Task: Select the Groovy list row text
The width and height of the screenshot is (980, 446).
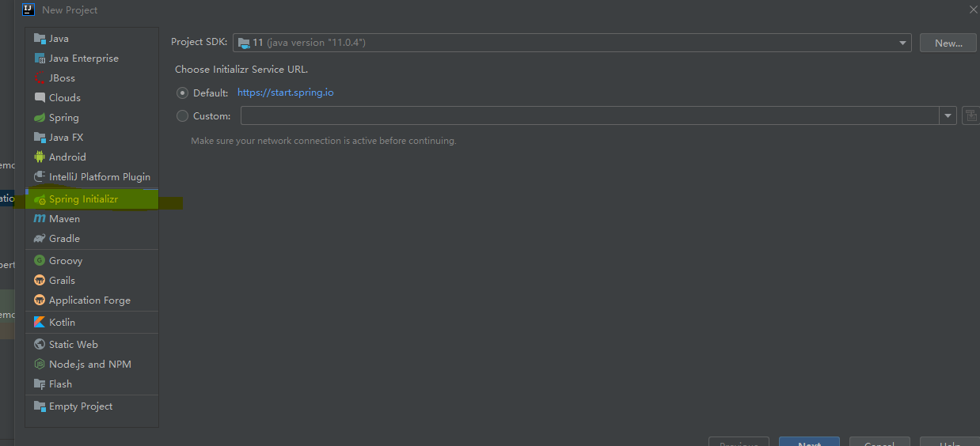Action: point(66,261)
